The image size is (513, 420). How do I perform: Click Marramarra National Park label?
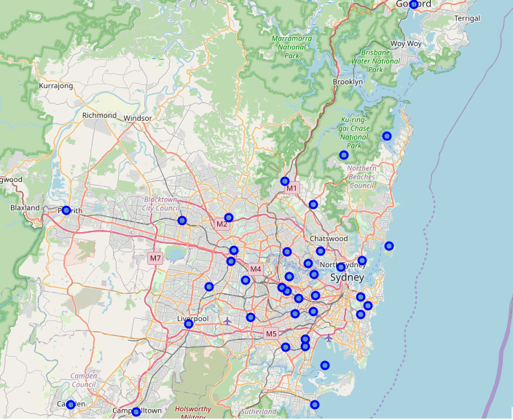pyautogui.click(x=291, y=47)
